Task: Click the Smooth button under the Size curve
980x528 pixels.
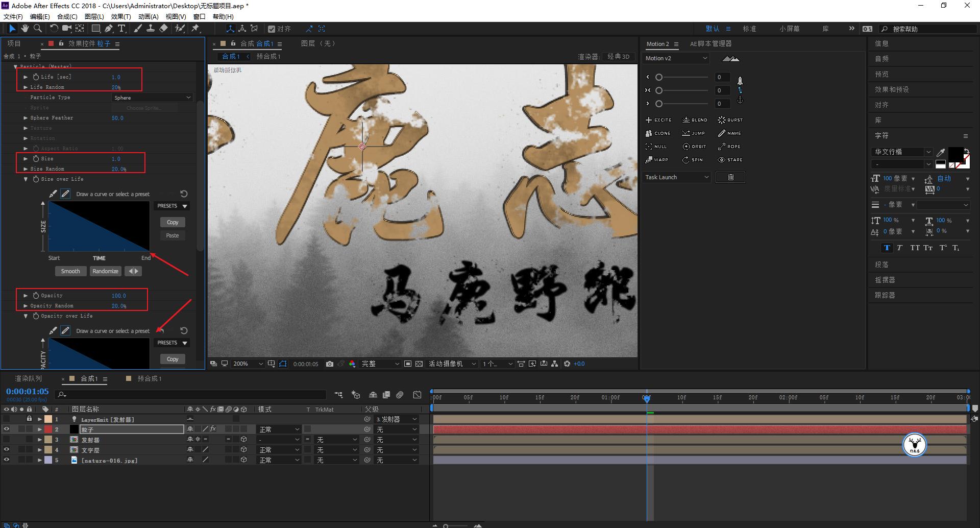Action: [70, 271]
